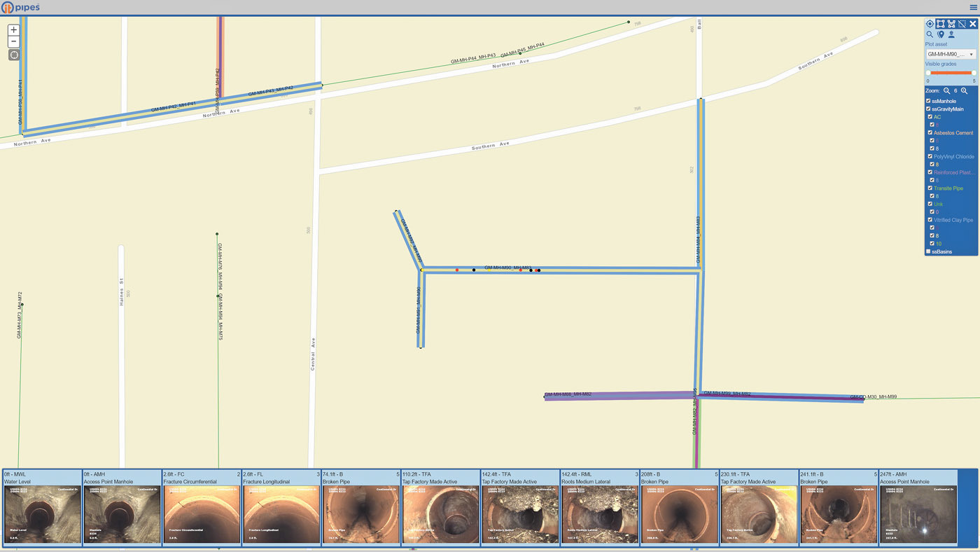Open the hamburger menu in the top bar
Screen dimensions: 980x552
pos(973,7)
